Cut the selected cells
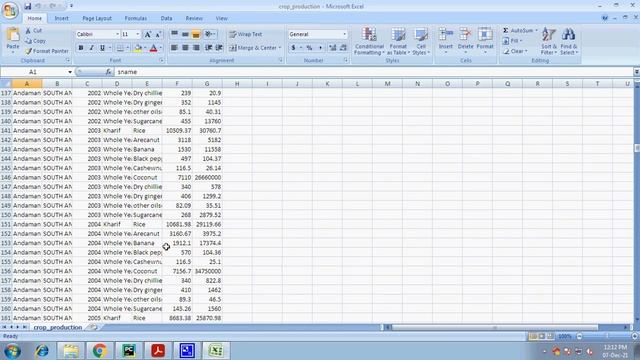The image size is (640, 360). point(33,31)
